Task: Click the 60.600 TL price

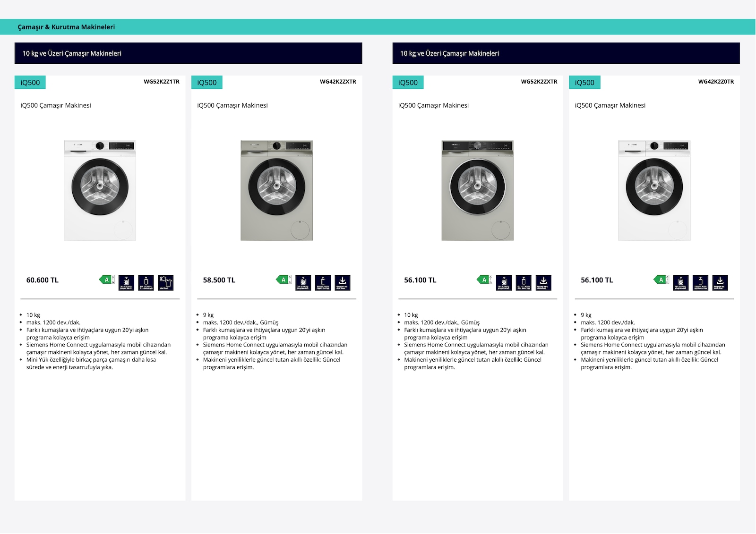Action: (x=43, y=280)
